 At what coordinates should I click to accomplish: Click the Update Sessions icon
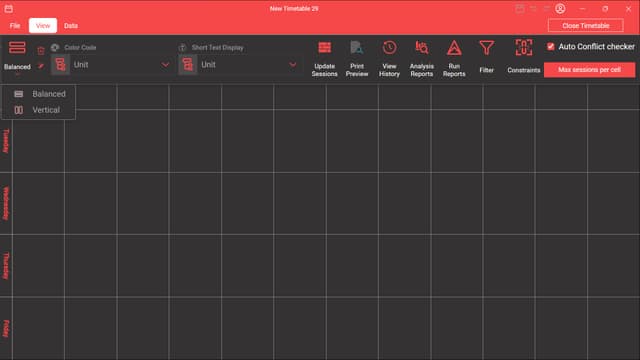pos(324,48)
